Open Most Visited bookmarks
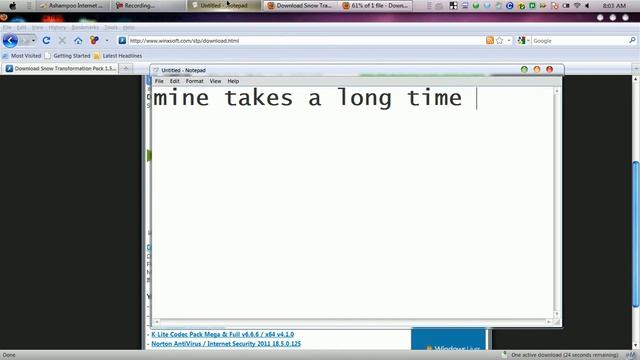This screenshot has width=640, height=360. coord(22,56)
